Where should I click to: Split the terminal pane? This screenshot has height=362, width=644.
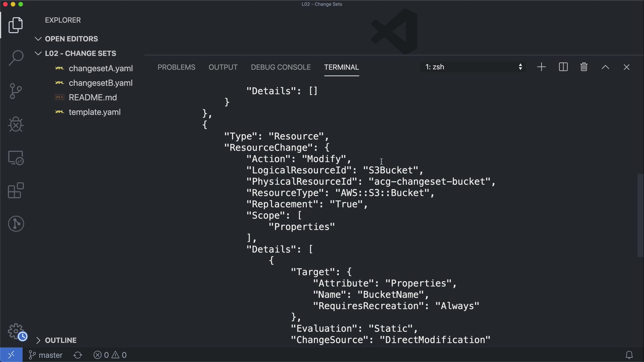pyautogui.click(x=563, y=67)
